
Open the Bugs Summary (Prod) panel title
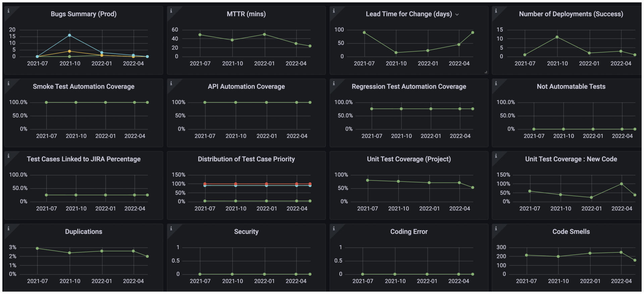click(x=84, y=14)
